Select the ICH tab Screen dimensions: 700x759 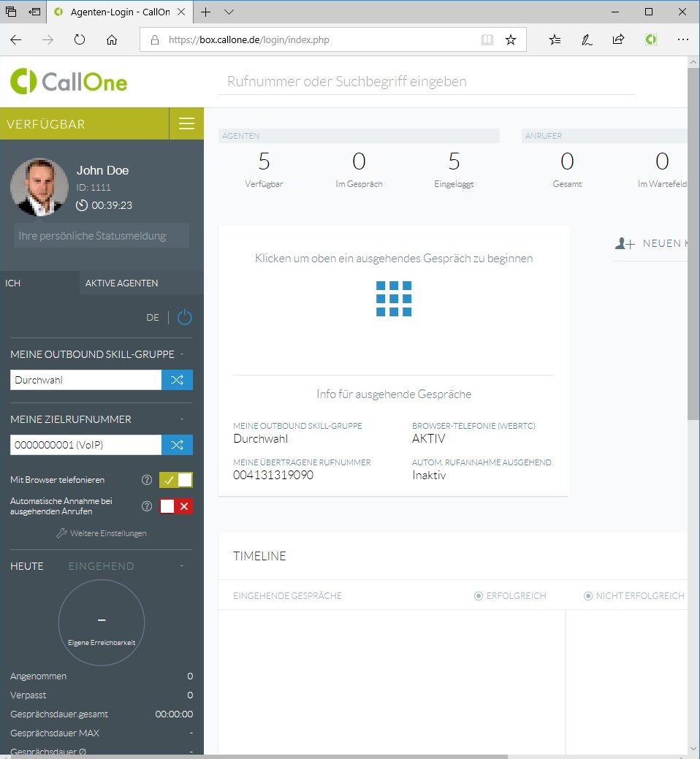[x=12, y=283]
